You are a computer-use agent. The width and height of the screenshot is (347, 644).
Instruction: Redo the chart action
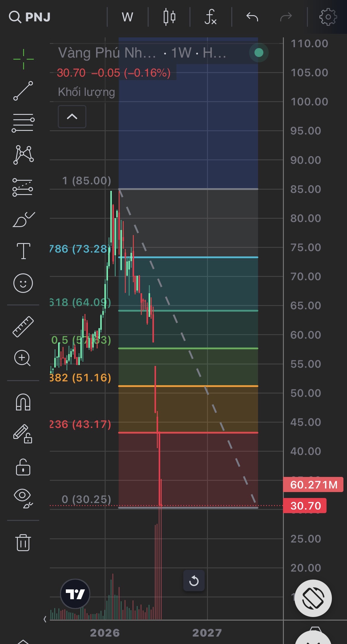pyautogui.click(x=286, y=17)
